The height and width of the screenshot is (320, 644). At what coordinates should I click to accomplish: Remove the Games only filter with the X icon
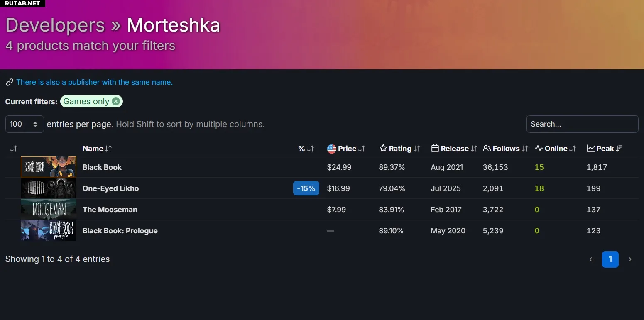point(116,101)
